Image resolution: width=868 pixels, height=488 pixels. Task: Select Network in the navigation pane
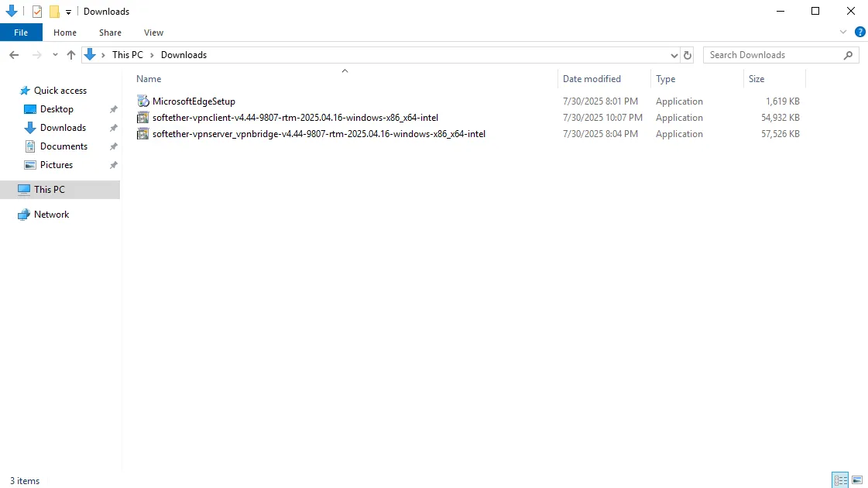click(51, 215)
